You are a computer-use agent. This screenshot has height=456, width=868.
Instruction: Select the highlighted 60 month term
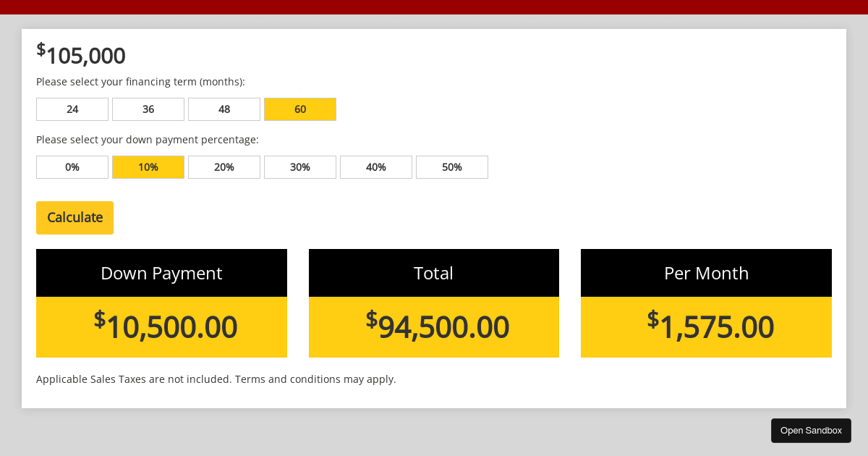(299, 109)
